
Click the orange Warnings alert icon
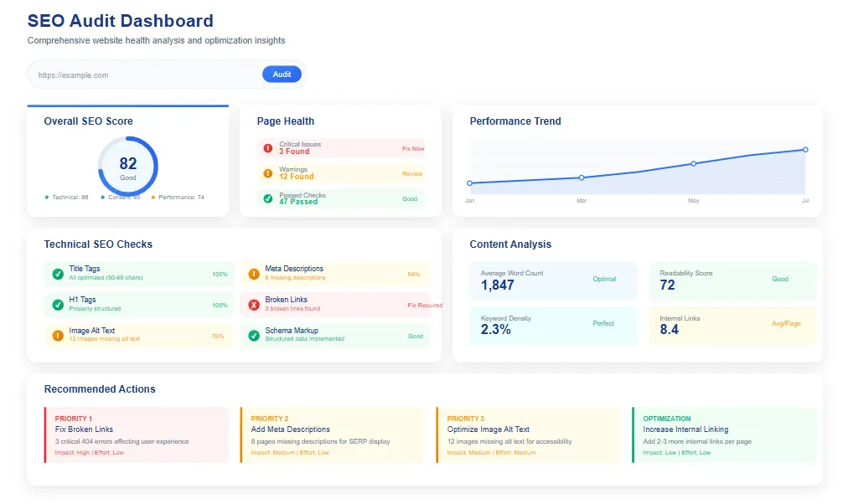coord(268,174)
